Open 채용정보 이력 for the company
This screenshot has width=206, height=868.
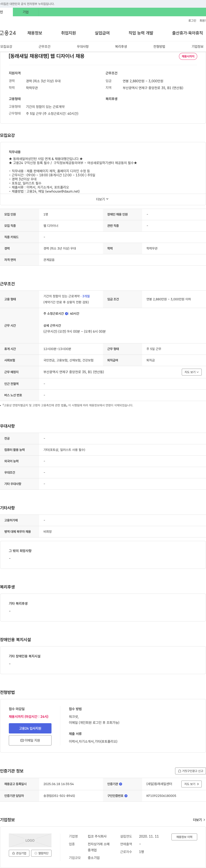click(x=184, y=837)
